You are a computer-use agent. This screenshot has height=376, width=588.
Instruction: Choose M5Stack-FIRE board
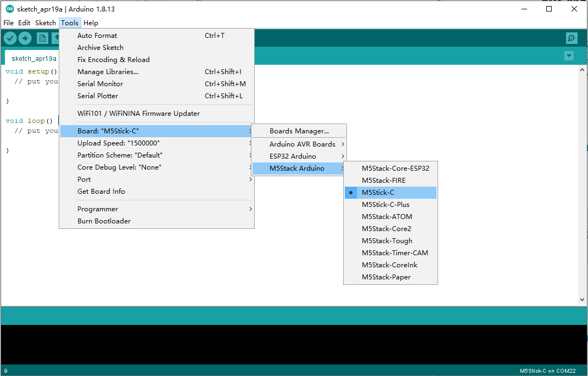click(x=390, y=180)
